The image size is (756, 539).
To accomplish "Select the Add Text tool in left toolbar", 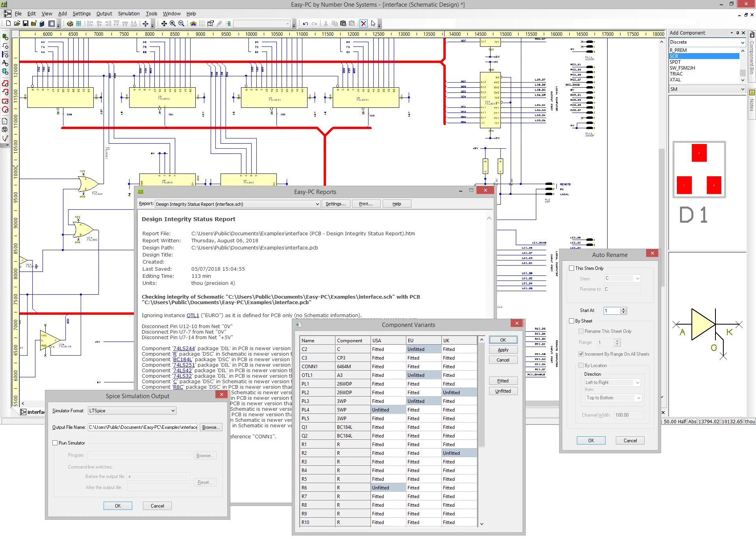I will coord(6,63).
